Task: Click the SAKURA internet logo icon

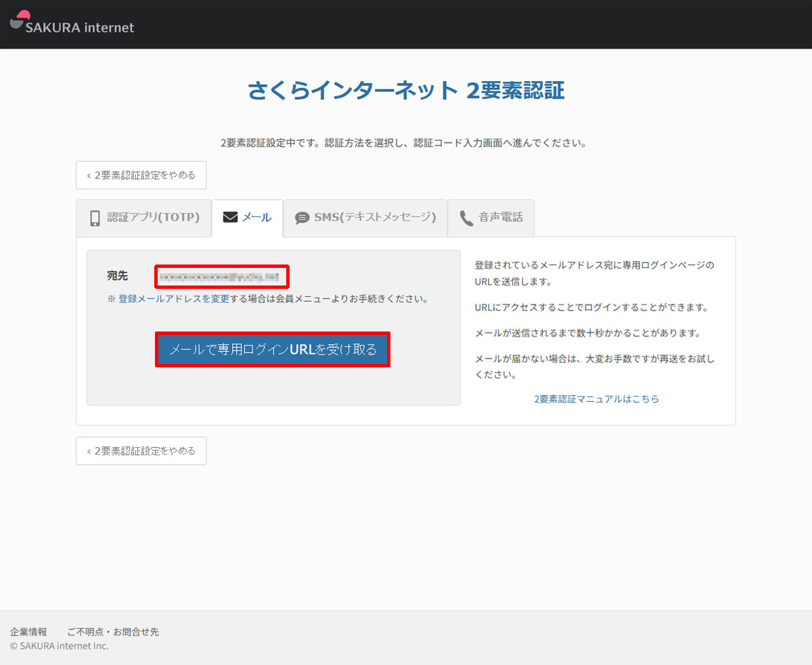Action: 20,20
